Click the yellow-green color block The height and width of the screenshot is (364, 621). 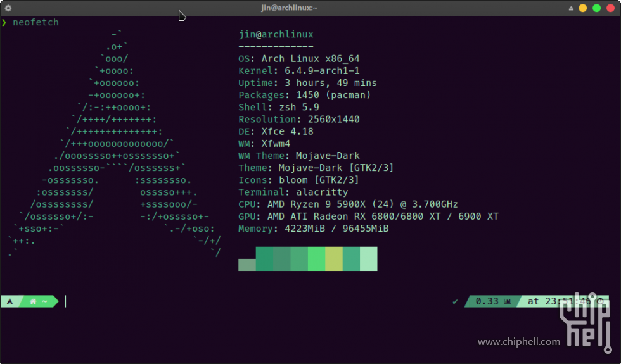(x=334, y=259)
